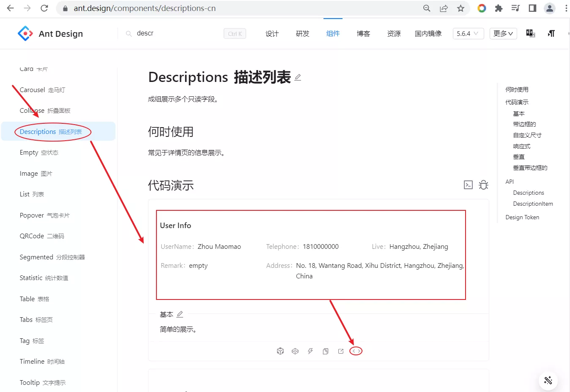Jump to 代码演示 anchor link
This screenshot has width=570, height=392.
pos(517,102)
